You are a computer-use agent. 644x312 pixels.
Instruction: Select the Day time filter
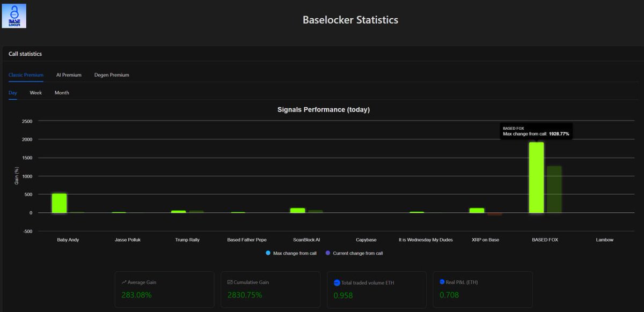[12, 93]
